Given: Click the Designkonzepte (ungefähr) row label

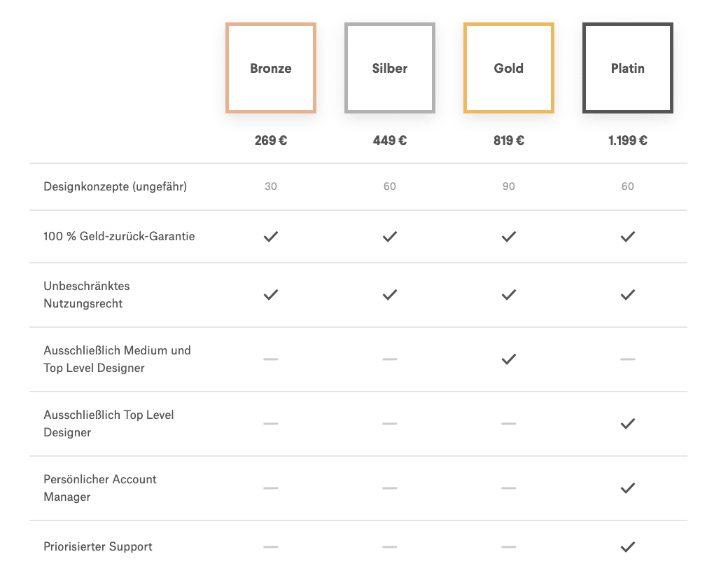Looking at the screenshot, I should click(115, 186).
